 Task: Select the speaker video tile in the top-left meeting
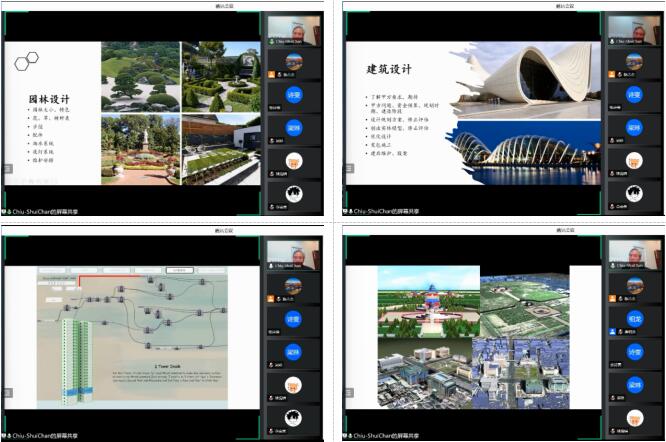pos(294,30)
